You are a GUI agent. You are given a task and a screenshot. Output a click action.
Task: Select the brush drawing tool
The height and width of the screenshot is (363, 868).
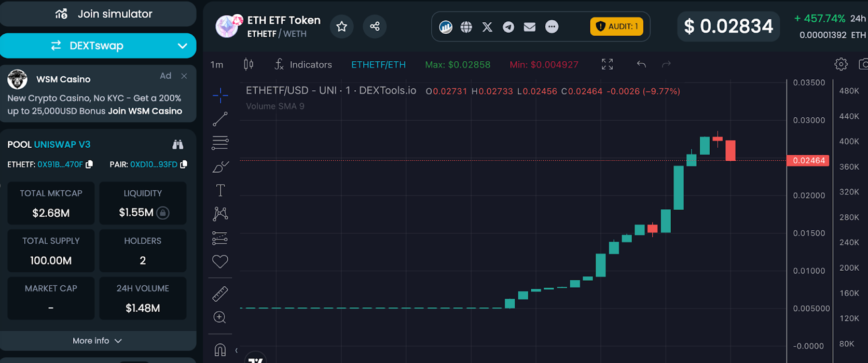[220, 166]
